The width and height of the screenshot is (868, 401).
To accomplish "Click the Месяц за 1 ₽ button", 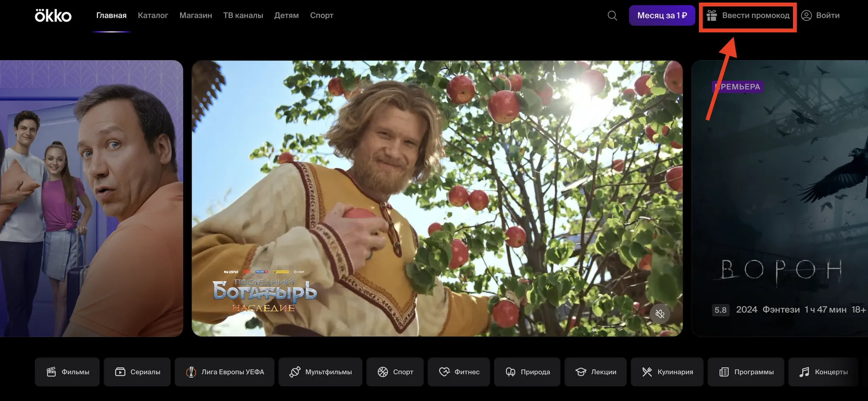I will click(662, 16).
